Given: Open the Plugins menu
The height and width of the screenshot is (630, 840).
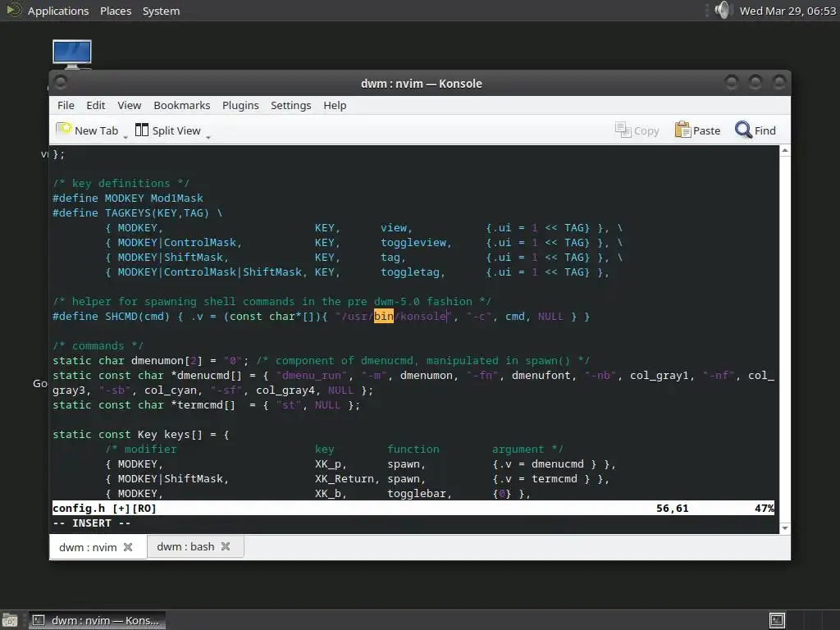Looking at the screenshot, I should tap(240, 106).
